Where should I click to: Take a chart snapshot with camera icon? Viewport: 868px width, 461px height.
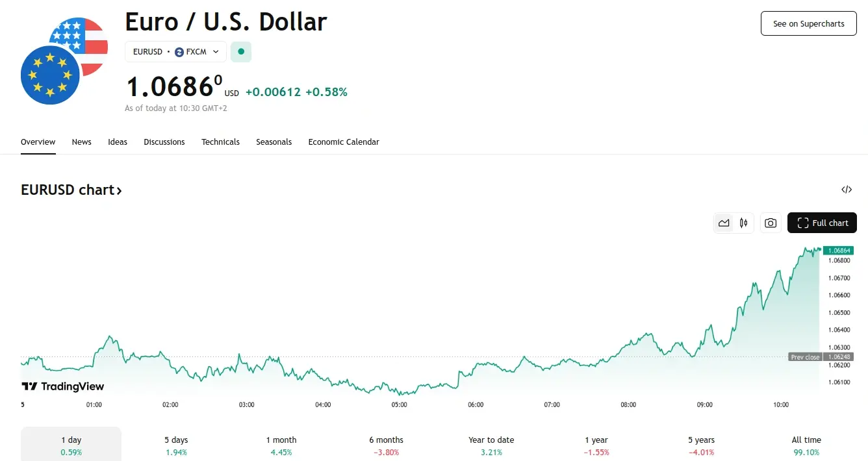coord(771,223)
